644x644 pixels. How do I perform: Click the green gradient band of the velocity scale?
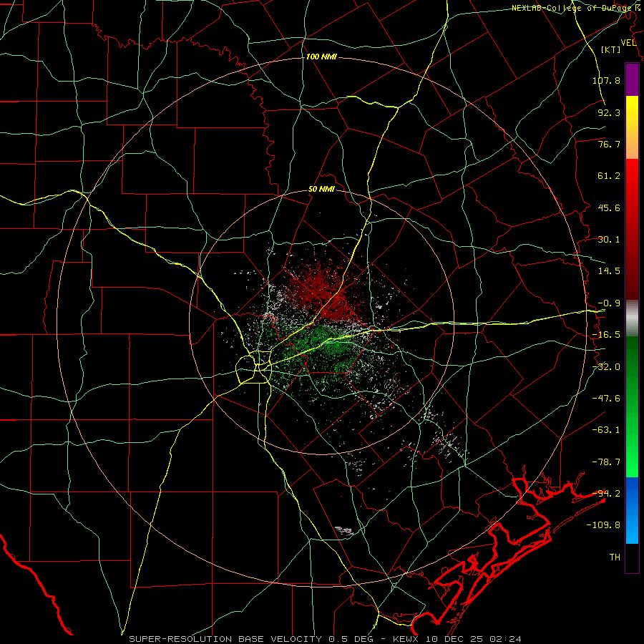[632, 406]
